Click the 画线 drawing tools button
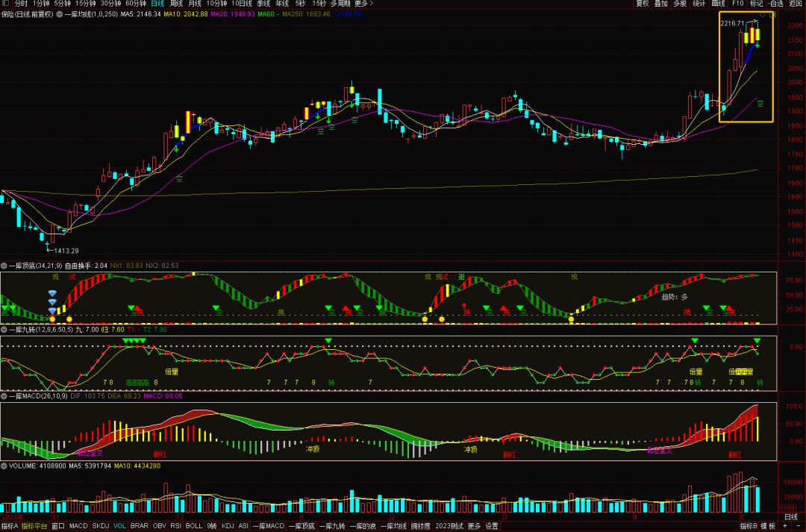The image size is (806, 532). pos(718,4)
